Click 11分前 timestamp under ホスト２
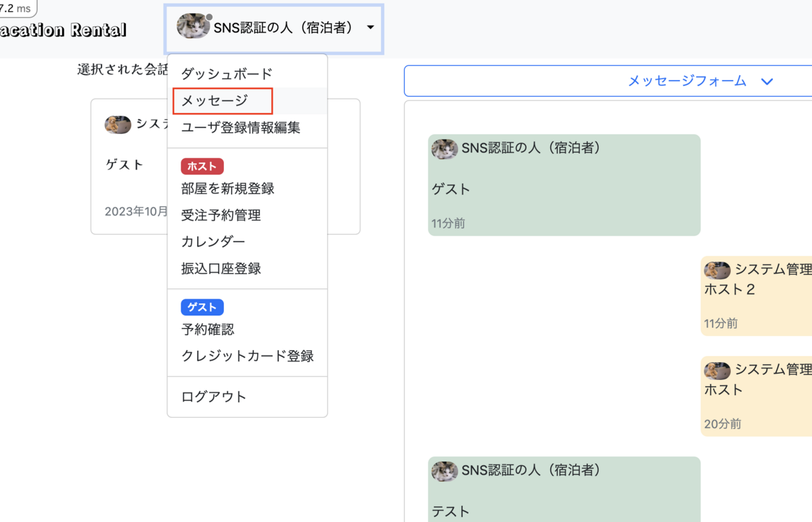The width and height of the screenshot is (812, 522). (x=721, y=324)
